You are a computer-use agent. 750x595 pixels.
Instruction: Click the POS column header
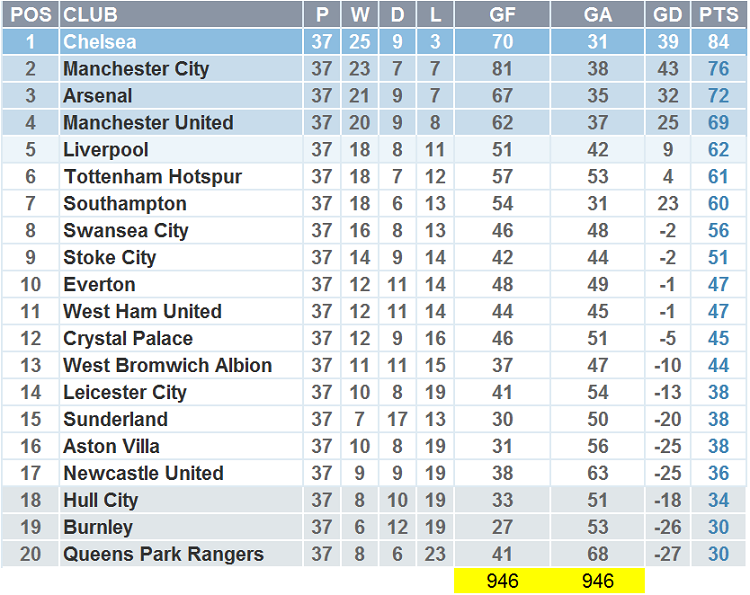(30, 15)
